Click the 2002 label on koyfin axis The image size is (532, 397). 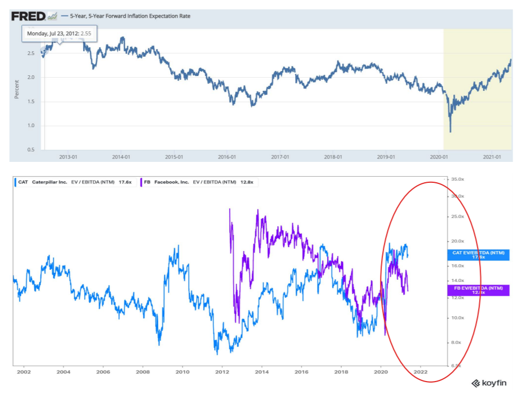click(23, 372)
